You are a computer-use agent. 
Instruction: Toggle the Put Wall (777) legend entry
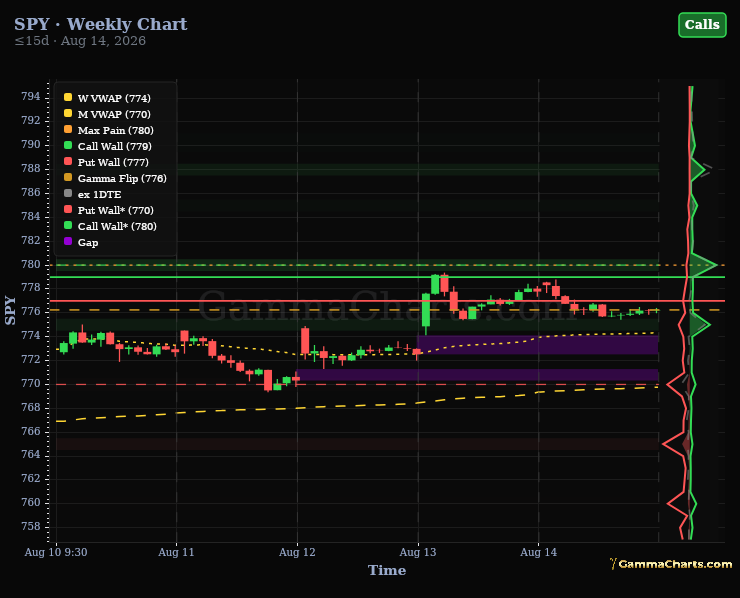coord(106,162)
